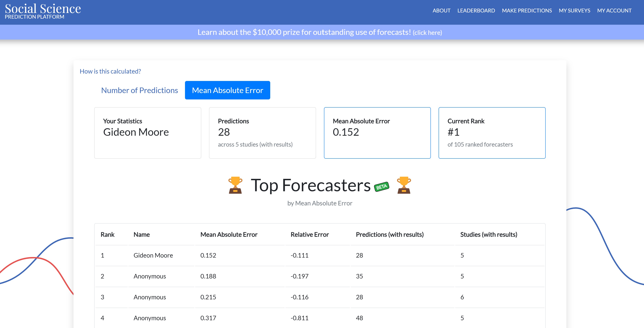Click studies count 6 in rank 3 row
The width and height of the screenshot is (644, 328).
[462, 297]
